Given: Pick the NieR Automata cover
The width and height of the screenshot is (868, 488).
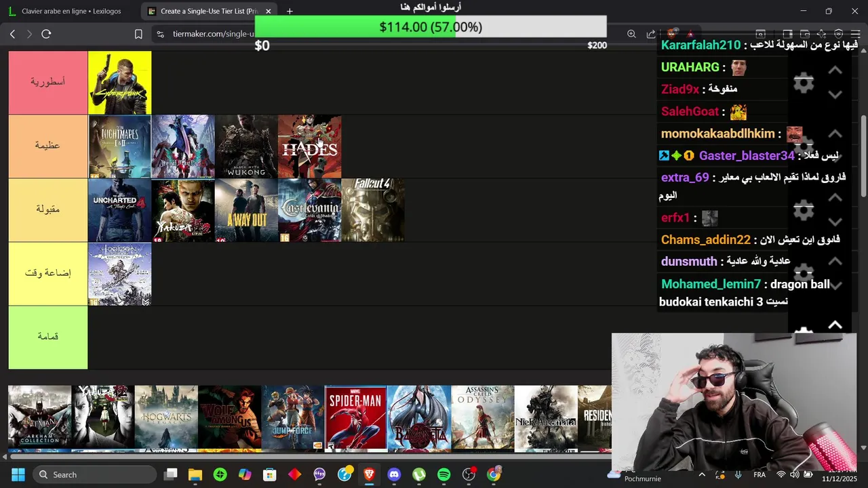Looking at the screenshot, I should 546,418.
